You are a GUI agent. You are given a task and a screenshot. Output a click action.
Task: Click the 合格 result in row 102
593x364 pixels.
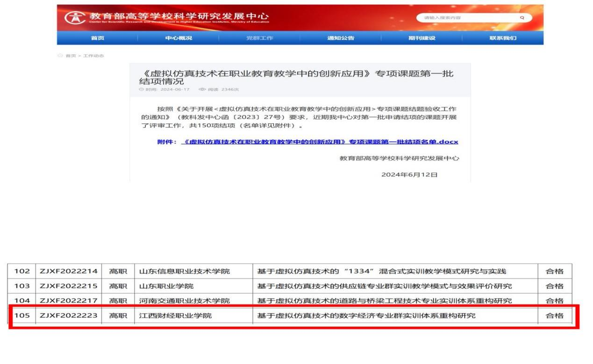555,271
